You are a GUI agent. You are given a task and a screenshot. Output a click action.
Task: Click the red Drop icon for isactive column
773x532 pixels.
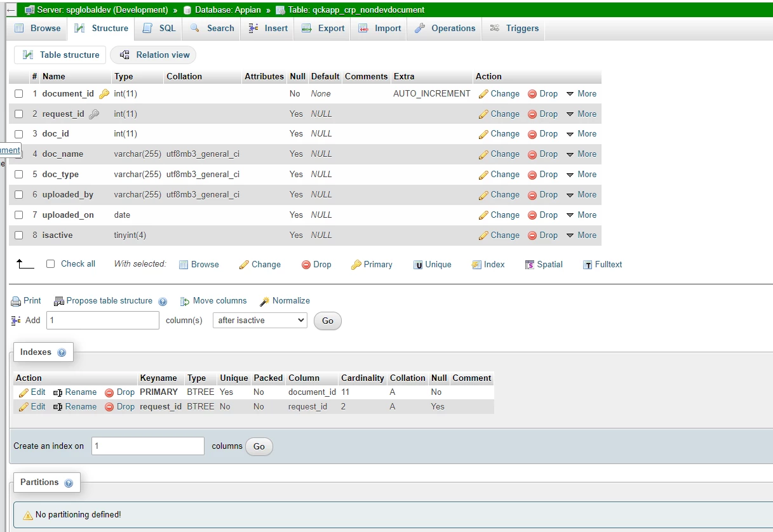pos(532,236)
